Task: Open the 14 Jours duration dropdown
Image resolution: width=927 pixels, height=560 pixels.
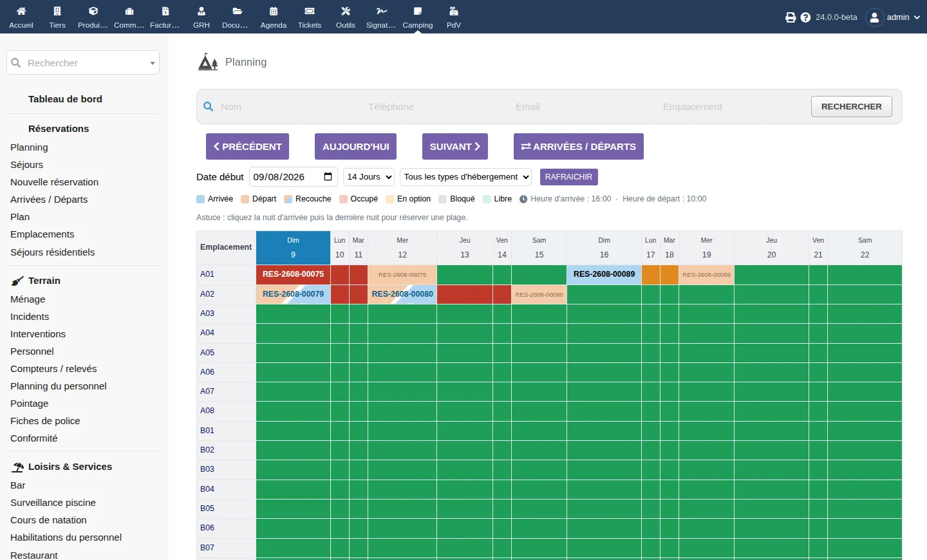Action: click(x=369, y=176)
